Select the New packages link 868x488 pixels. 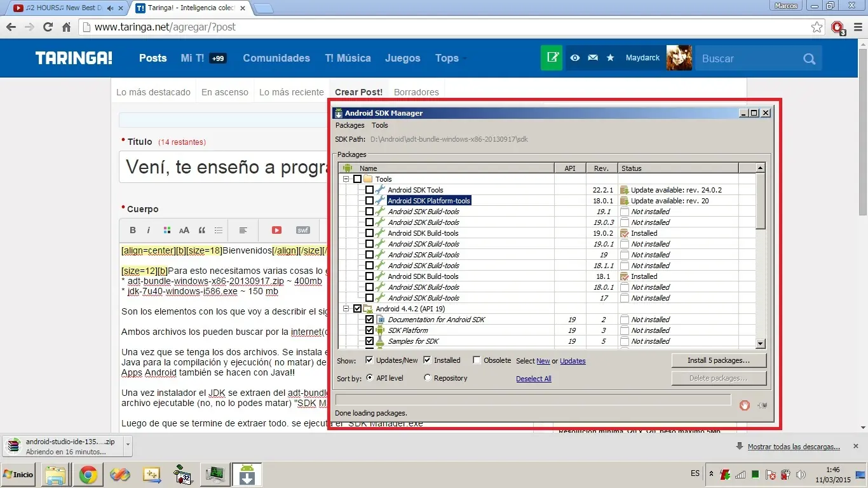click(x=543, y=361)
